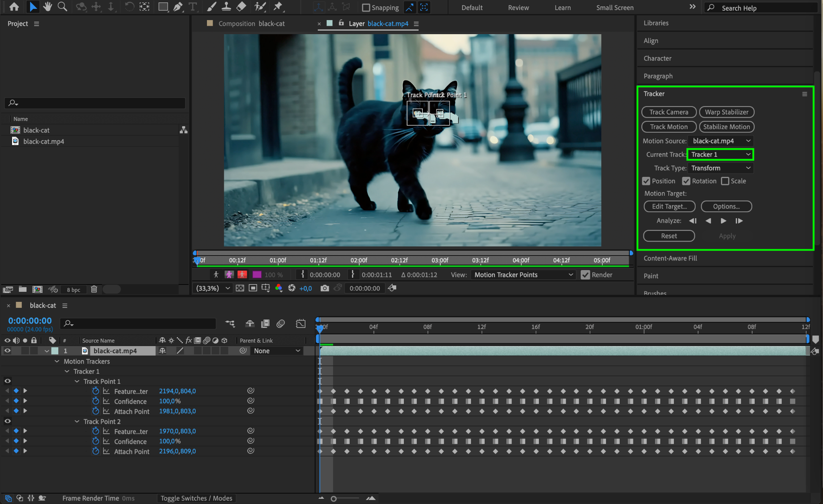The height and width of the screenshot is (504, 823).
Task: Delete selected item with trash icon
Action: tap(94, 289)
